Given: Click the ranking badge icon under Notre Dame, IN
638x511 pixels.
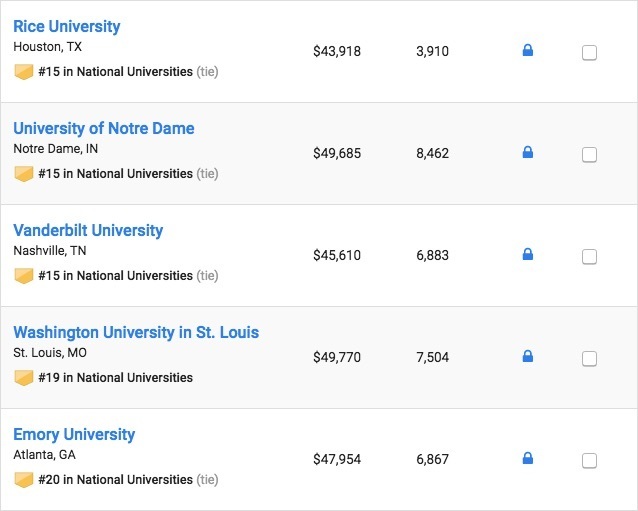Looking at the screenshot, I should [23, 174].
